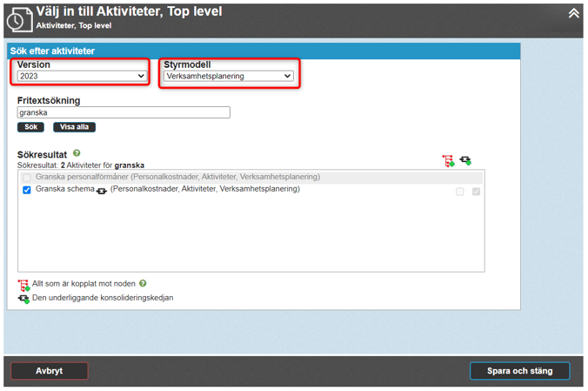Tick the Granska personalförmåner checkbox
Image resolution: width=588 pixels, height=391 pixels.
pos(26,177)
